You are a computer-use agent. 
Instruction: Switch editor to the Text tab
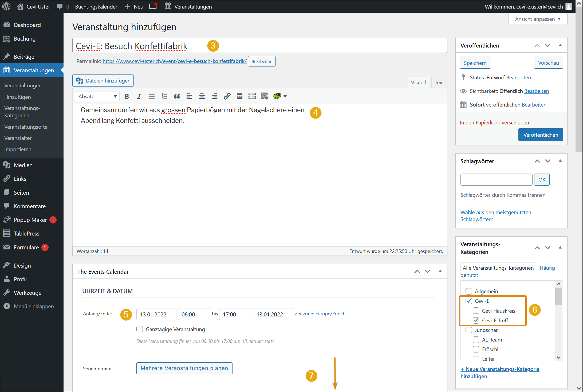tap(439, 83)
